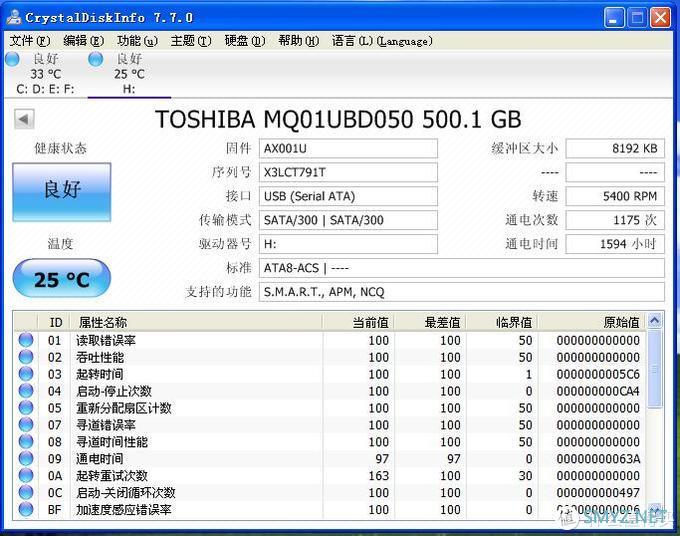Click the 25 °C temperature button

[x=62, y=279]
